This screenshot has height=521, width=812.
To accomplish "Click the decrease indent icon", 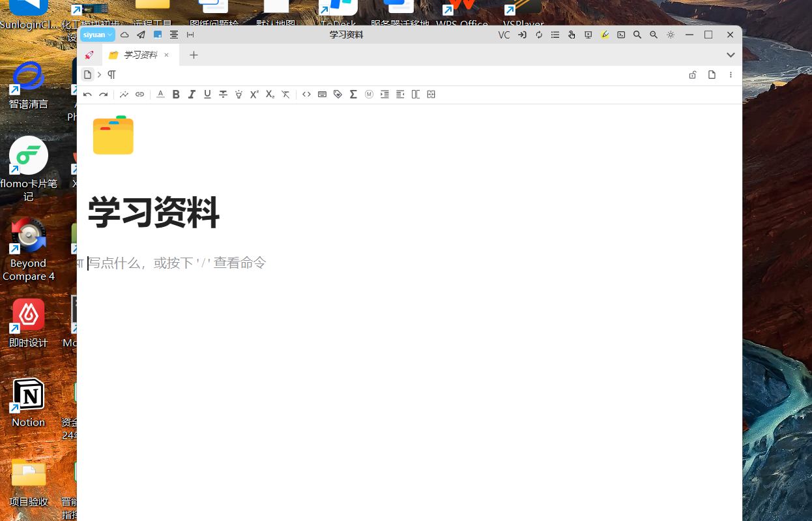I will point(400,95).
